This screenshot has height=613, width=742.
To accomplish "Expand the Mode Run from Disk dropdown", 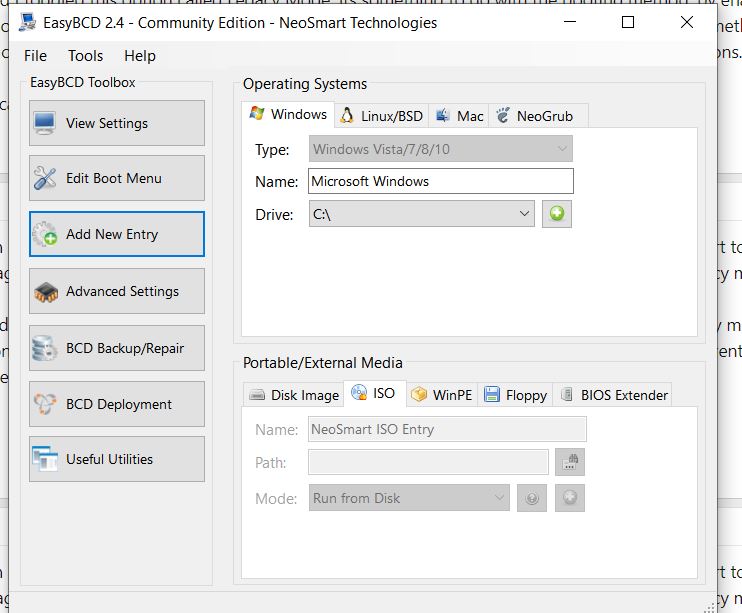I will tap(409, 498).
